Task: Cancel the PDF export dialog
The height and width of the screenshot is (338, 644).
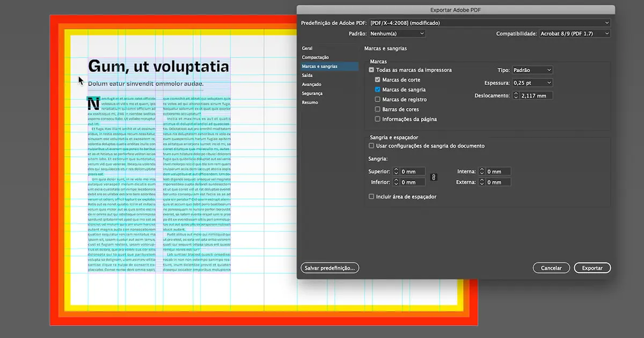Action: 551,268
